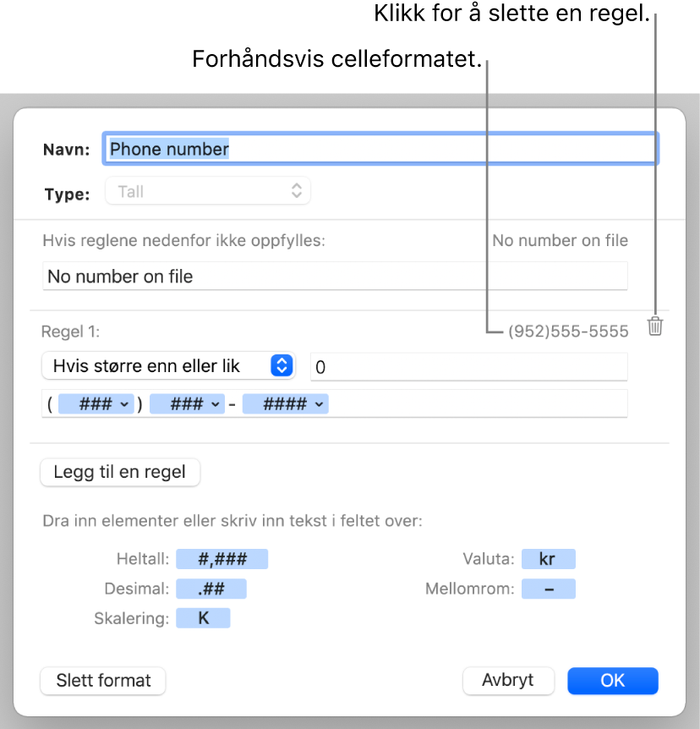This screenshot has height=729, width=700.
Task: Click the No number on file preview text
Action: coord(561,240)
